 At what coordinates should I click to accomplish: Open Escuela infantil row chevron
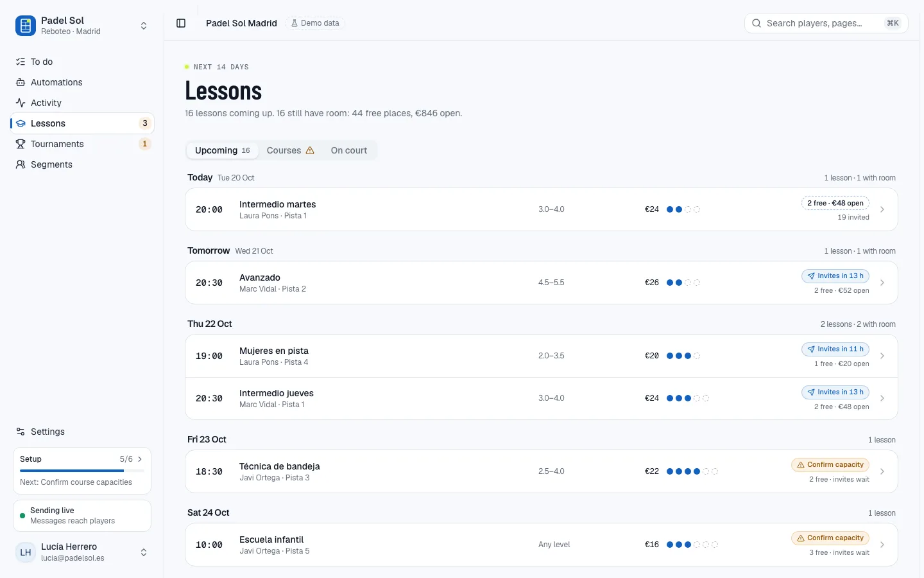(x=882, y=545)
